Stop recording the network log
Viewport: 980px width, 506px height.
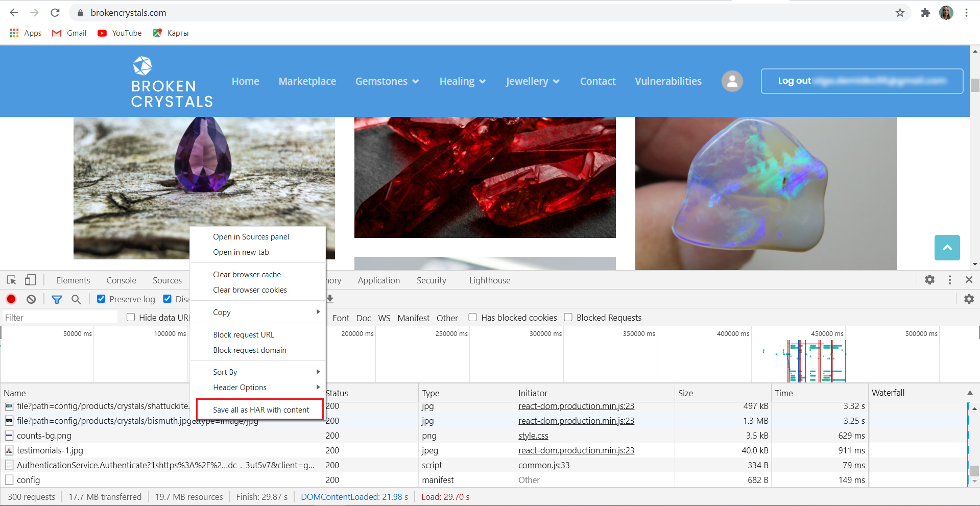tap(11, 299)
